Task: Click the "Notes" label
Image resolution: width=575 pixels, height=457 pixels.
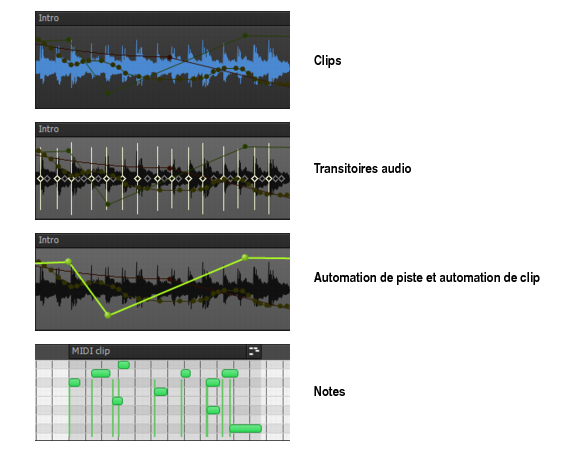Action: point(329,391)
